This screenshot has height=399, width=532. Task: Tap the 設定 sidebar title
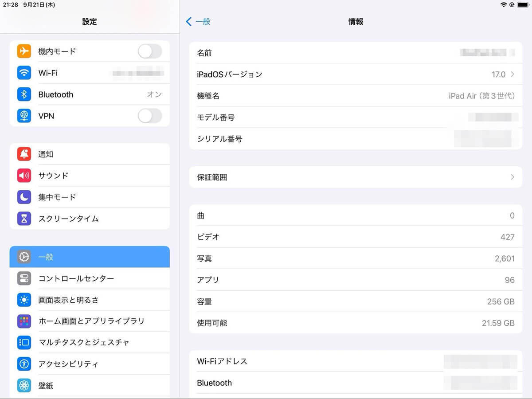tap(90, 21)
